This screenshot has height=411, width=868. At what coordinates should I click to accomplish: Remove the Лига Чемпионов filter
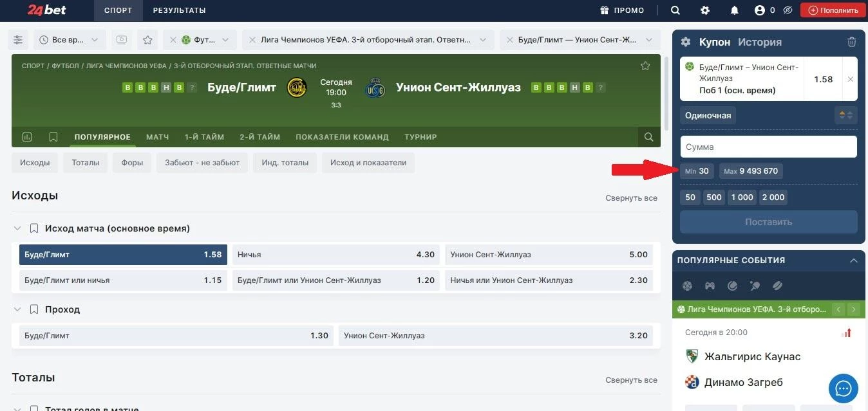coord(252,40)
